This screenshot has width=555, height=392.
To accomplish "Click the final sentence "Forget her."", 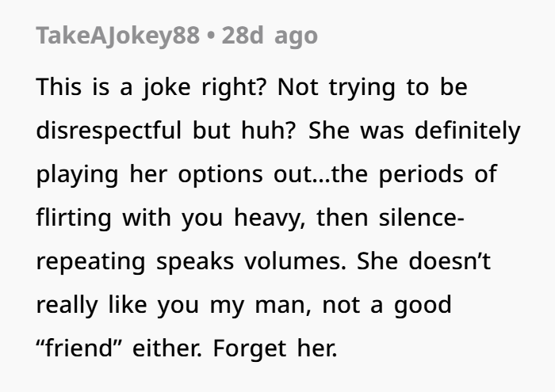I will [x=277, y=348].
